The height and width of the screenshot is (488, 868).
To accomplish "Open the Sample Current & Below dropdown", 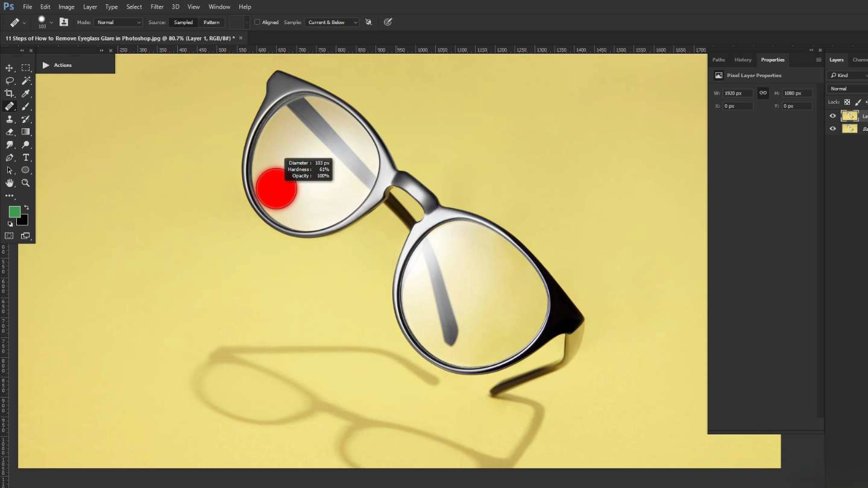I will point(331,22).
